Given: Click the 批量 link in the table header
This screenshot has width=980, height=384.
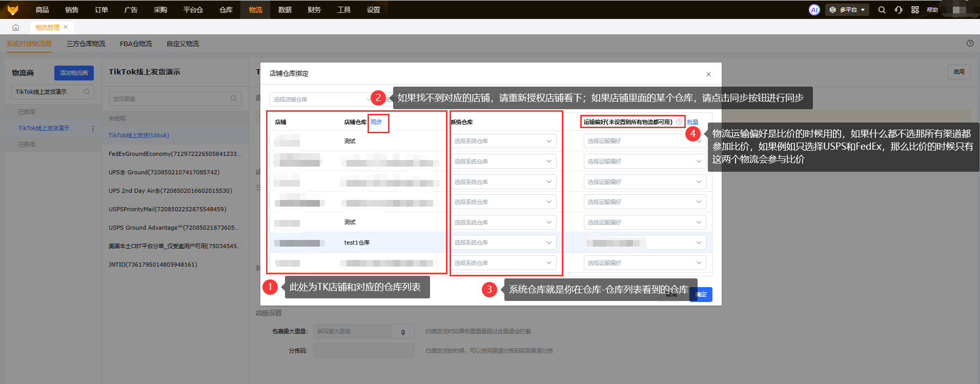Looking at the screenshot, I should 692,122.
